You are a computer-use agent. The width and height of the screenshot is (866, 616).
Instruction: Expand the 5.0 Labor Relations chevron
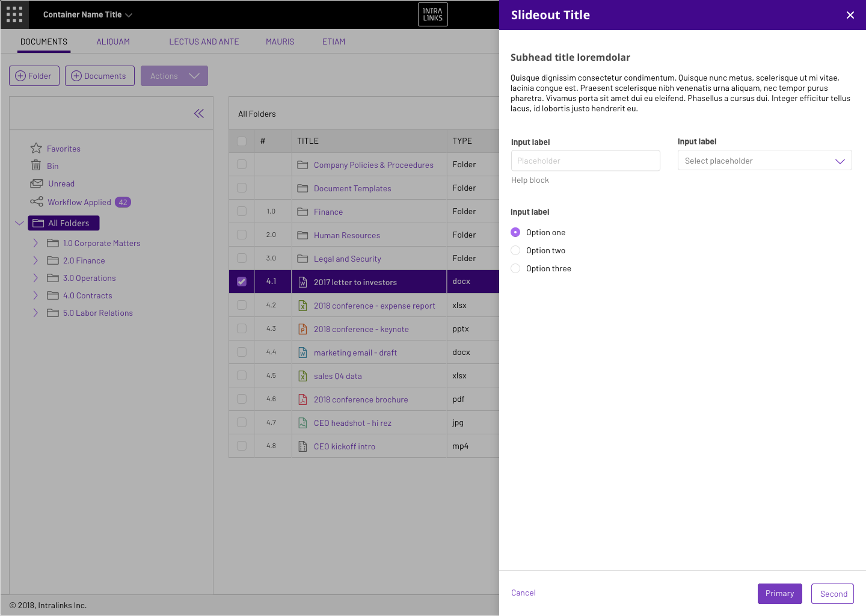click(x=35, y=313)
